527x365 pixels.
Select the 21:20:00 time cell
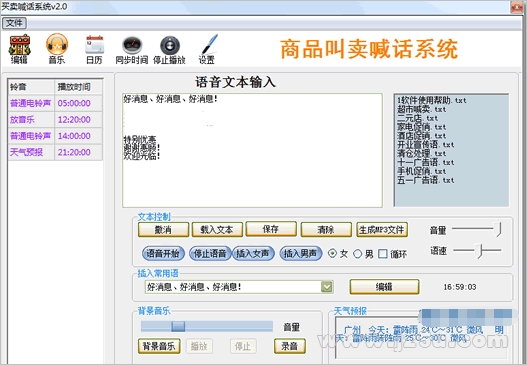coord(78,152)
